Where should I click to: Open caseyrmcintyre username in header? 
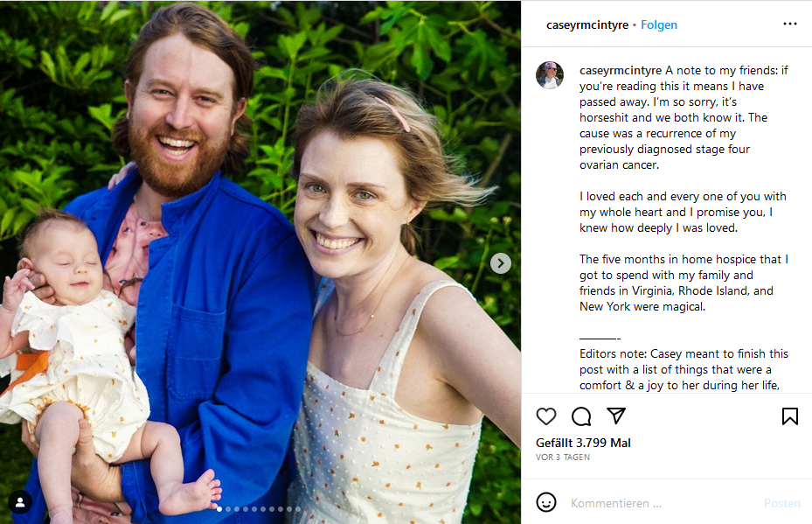pyautogui.click(x=587, y=24)
